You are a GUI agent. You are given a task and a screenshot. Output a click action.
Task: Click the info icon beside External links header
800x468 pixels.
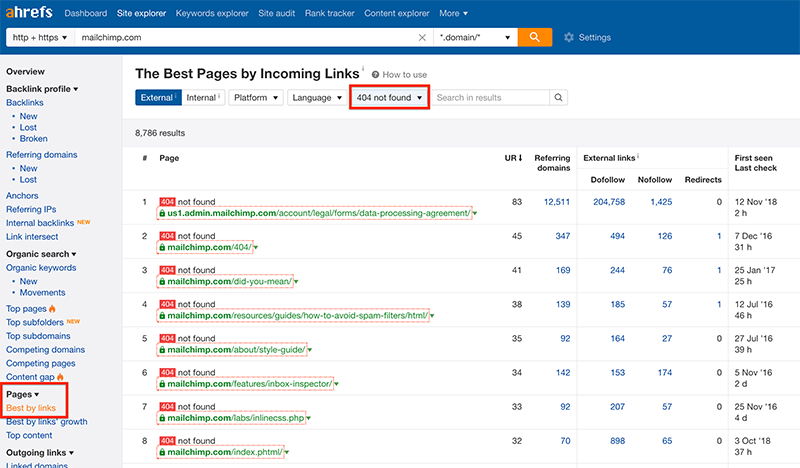638,156
